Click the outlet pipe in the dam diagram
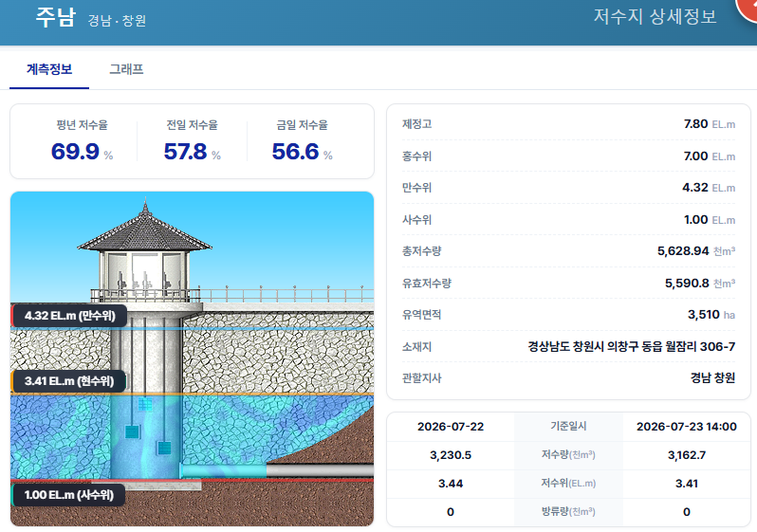The height and width of the screenshot is (532, 757). (277, 470)
